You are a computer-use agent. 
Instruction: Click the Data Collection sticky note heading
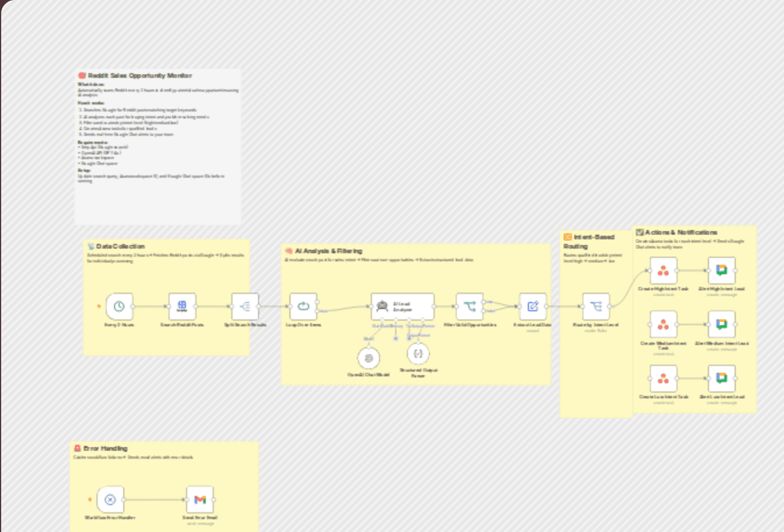120,246
